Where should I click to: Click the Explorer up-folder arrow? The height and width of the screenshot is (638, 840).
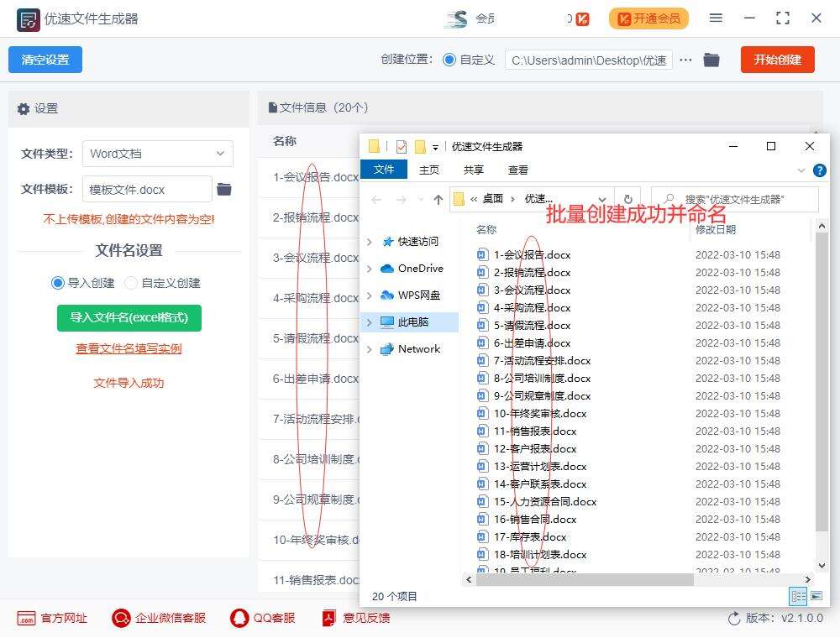[x=438, y=200]
